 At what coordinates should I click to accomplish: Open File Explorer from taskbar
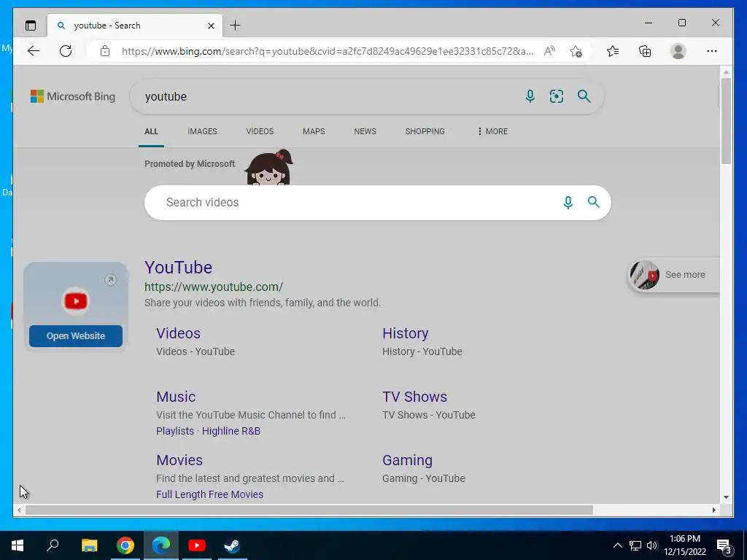coord(89,545)
